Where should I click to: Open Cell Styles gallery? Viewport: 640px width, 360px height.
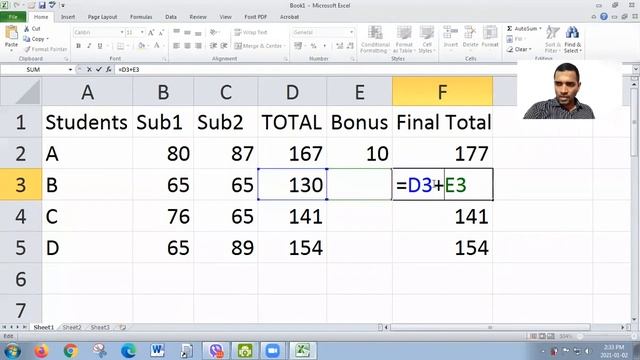(x=427, y=39)
